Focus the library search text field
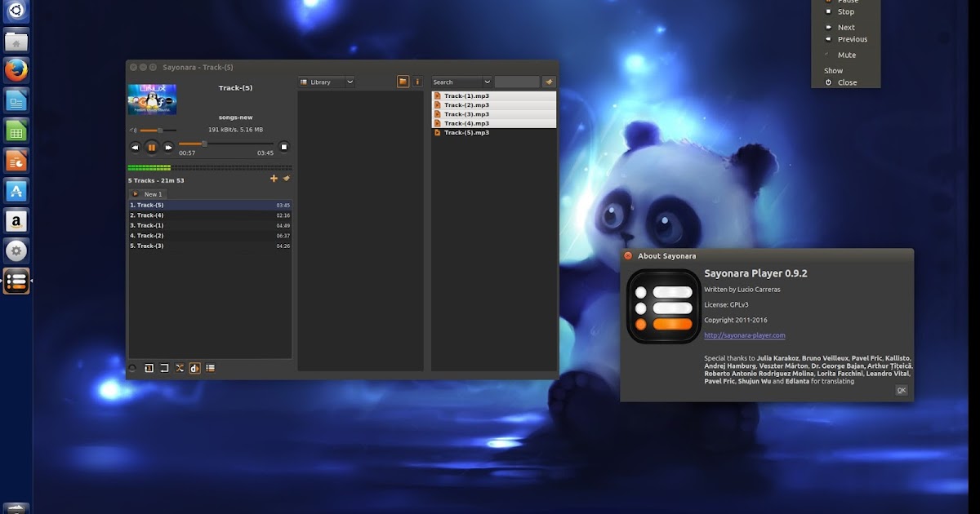 tap(517, 82)
